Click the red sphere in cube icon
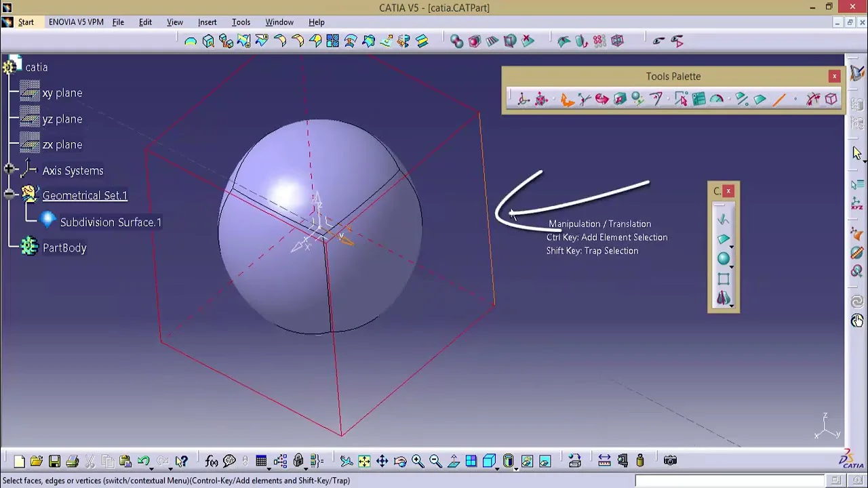The image size is (868, 488). point(474,41)
